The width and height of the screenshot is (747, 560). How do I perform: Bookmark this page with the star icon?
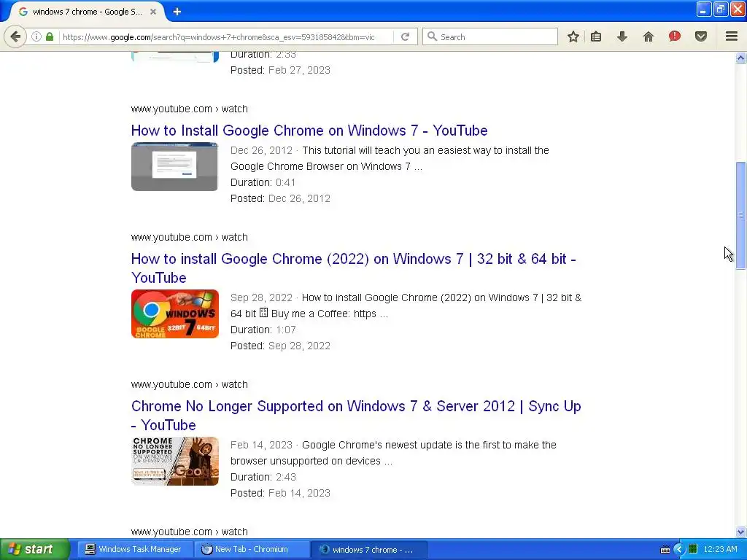pyautogui.click(x=573, y=36)
